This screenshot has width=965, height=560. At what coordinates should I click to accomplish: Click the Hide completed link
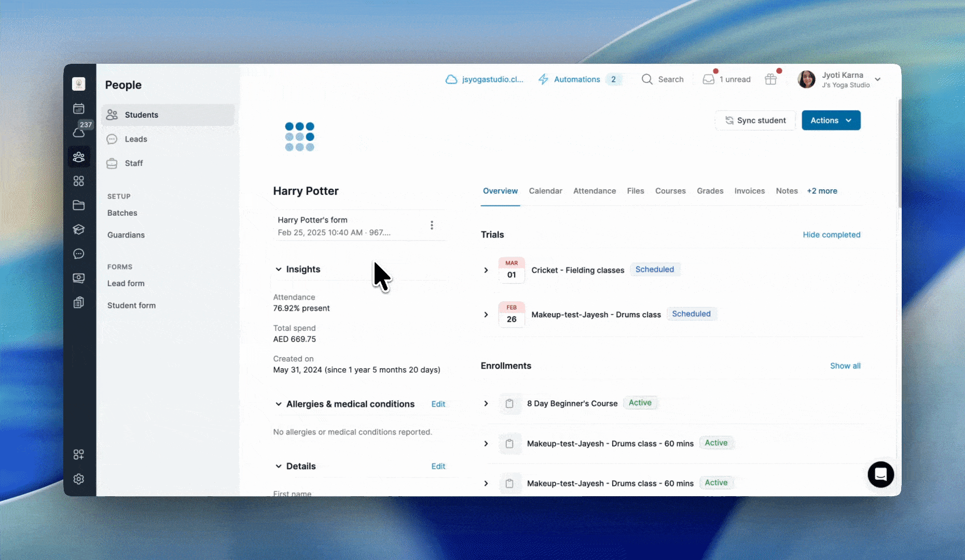(x=831, y=235)
